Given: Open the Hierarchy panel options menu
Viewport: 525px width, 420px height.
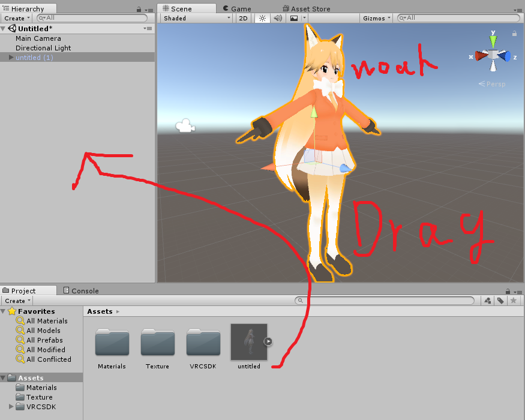Looking at the screenshot, I should click(149, 10).
